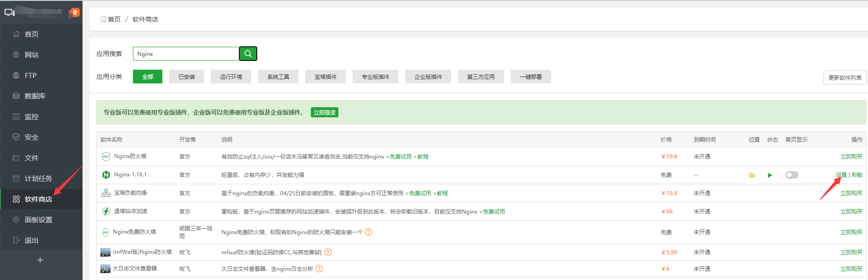Open 网站 in the sidebar
This screenshot has width=868, height=280.
pos(41,55)
